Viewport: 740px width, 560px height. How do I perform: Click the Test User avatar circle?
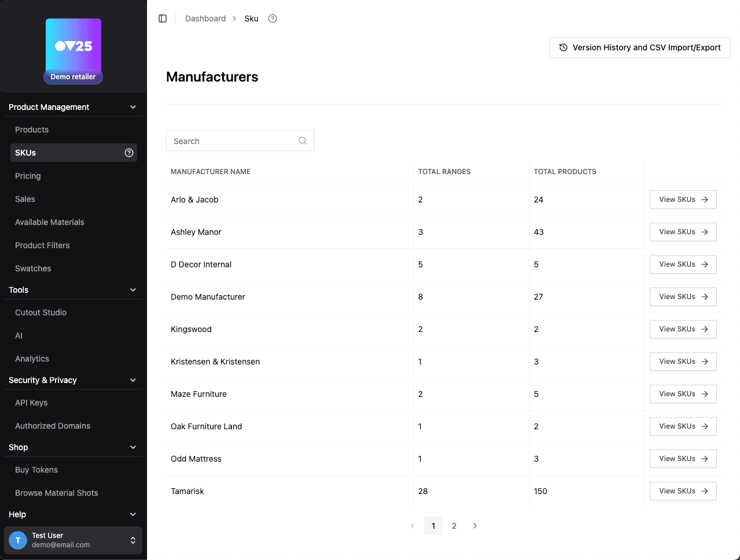17,540
